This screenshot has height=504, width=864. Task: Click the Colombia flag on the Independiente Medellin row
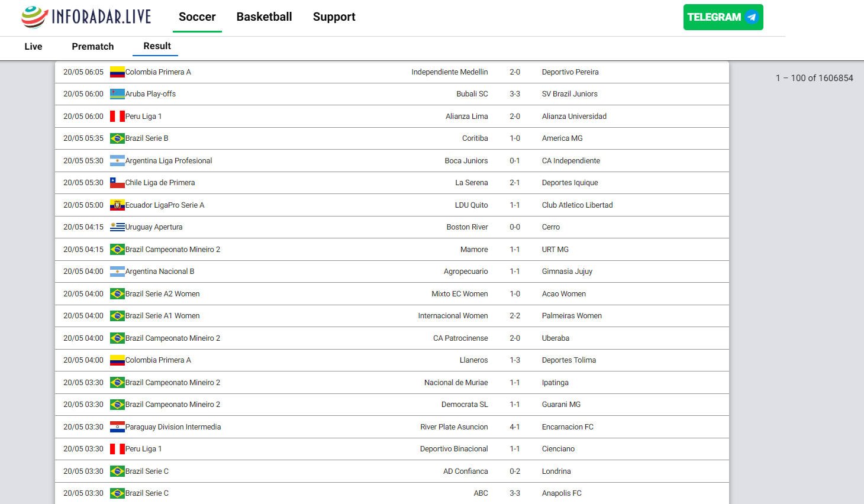coord(117,72)
